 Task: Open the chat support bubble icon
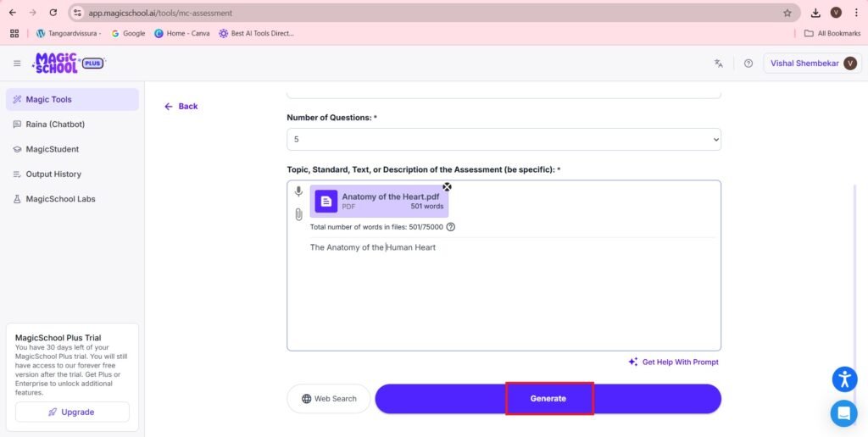tap(843, 413)
